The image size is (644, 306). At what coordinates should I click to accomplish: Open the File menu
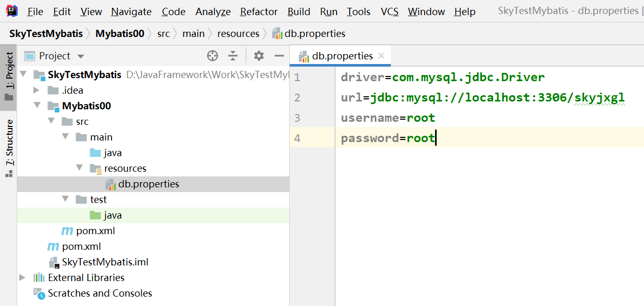pyautogui.click(x=35, y=11)
